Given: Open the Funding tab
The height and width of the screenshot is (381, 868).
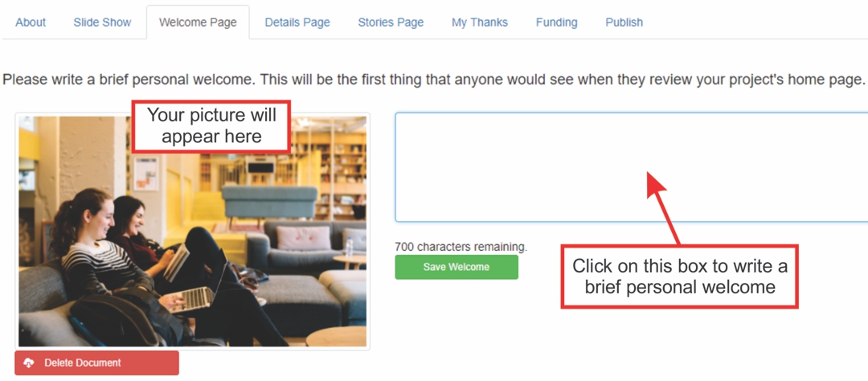Looking at the screenshot, I should [556, 23].
